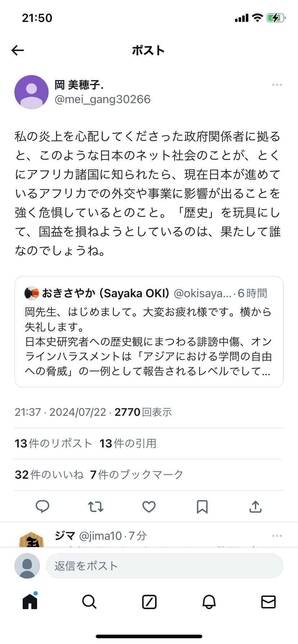Screen dimensions: 298x644
Task: Open the @mei_gang30266 handle link
Action: (103, 99)
